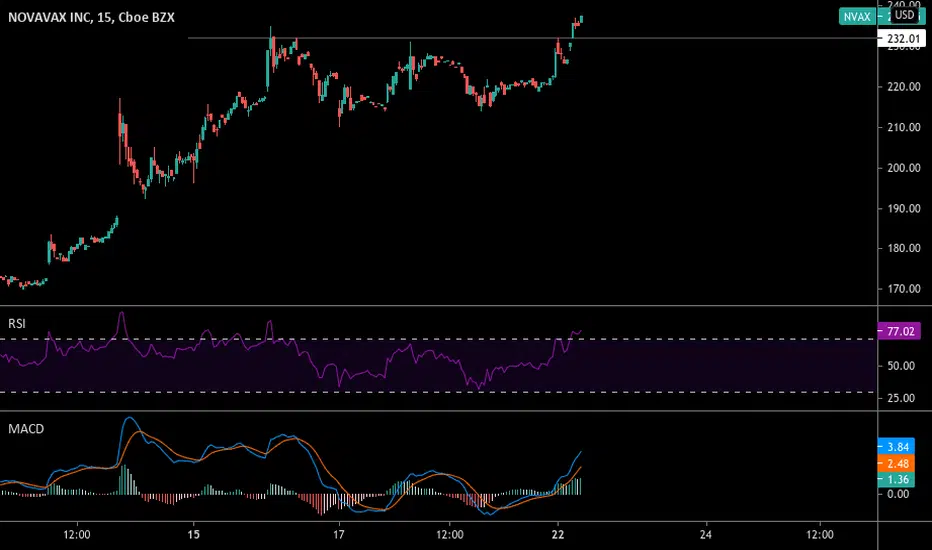Click the MACD signal value 2.48

click(x=897, y=463)
